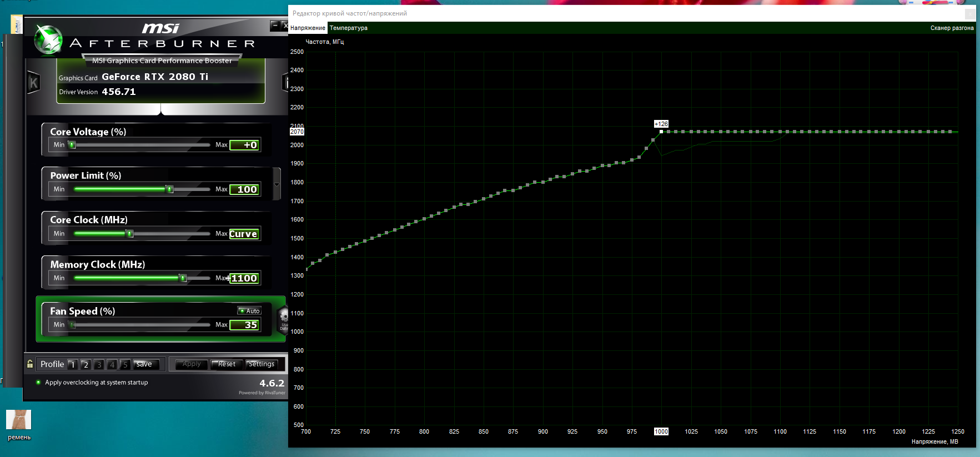
Task: Select profile slot 3
Action: pyautogui.click(x=99, y=364)
